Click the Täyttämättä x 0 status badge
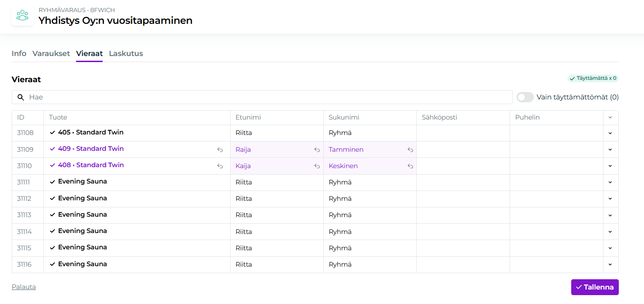644x304 pixels. point(593,78)
